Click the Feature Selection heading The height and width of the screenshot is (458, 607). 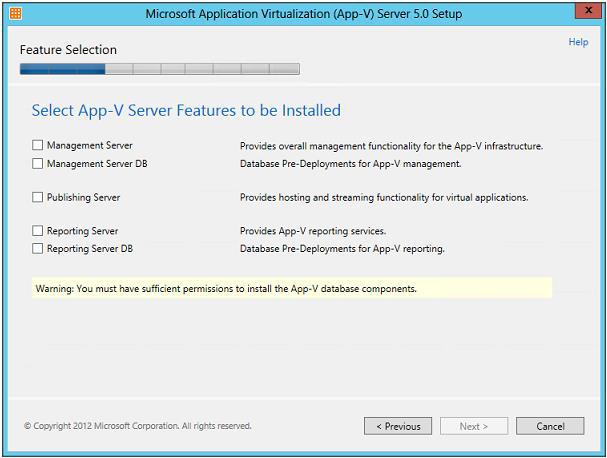[x=68, y=50]
